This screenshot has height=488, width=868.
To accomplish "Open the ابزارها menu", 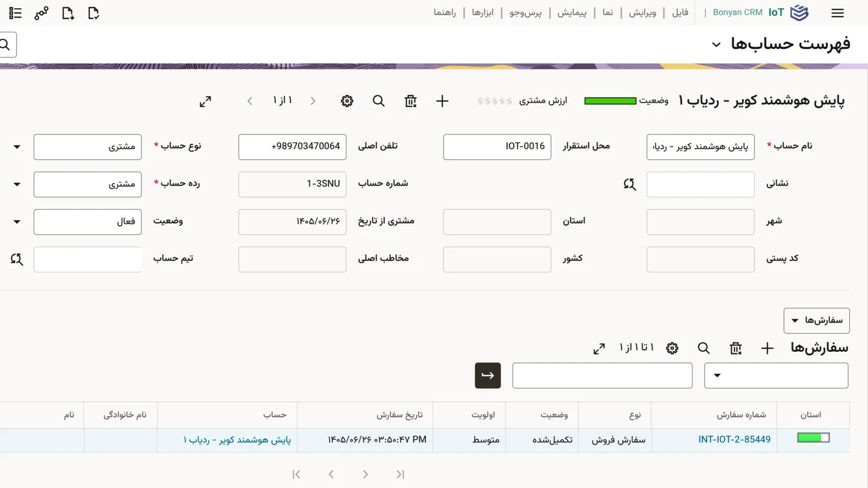I will (482, 12).
